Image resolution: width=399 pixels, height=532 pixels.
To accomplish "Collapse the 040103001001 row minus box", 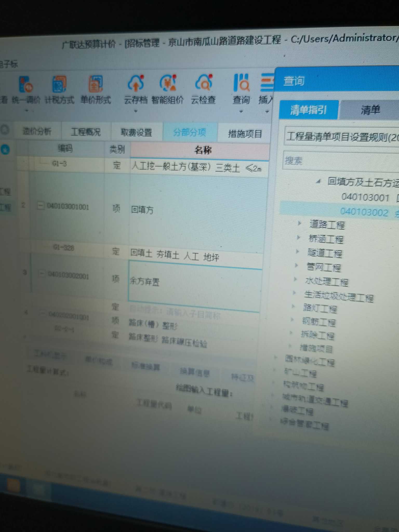I will pos(41,206).
